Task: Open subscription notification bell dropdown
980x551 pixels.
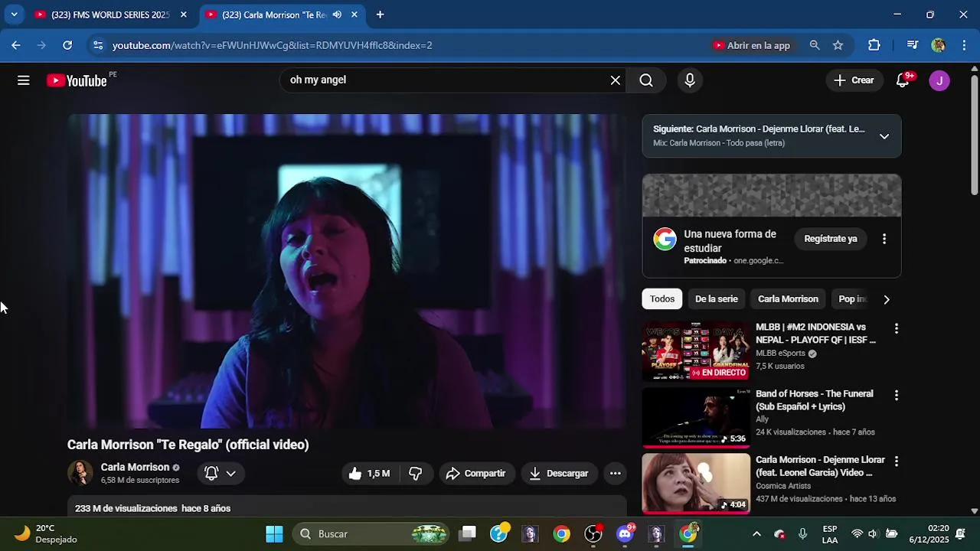Action: 220,474
